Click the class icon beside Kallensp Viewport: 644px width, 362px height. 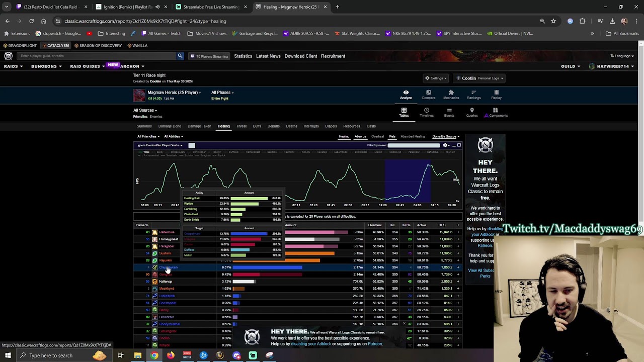154,282
